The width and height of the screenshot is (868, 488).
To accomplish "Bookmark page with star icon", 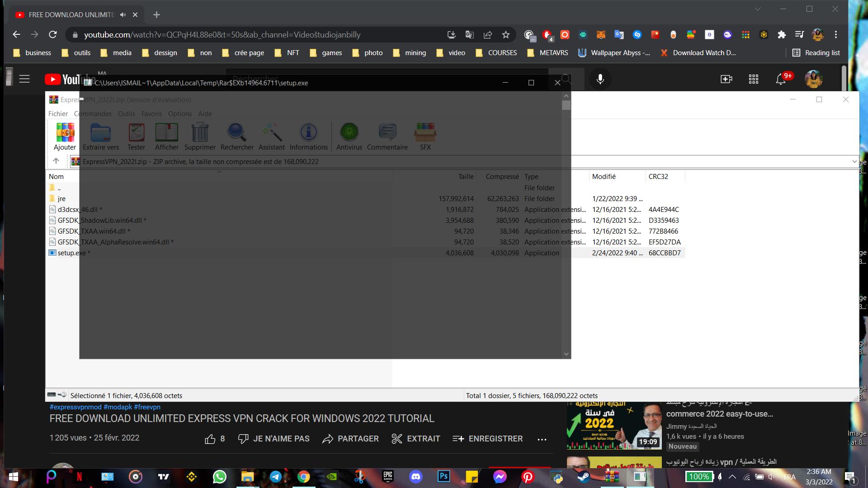I will tap(506, 35).
